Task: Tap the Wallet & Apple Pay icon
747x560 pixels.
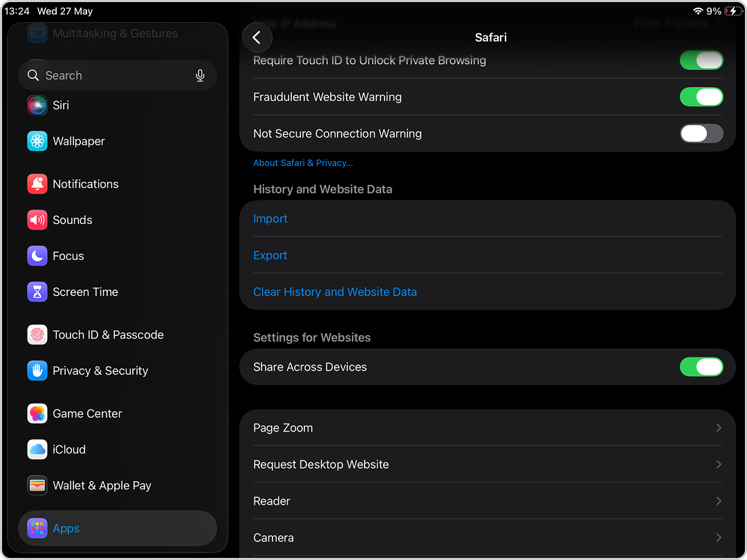Action: click(37, 485)
